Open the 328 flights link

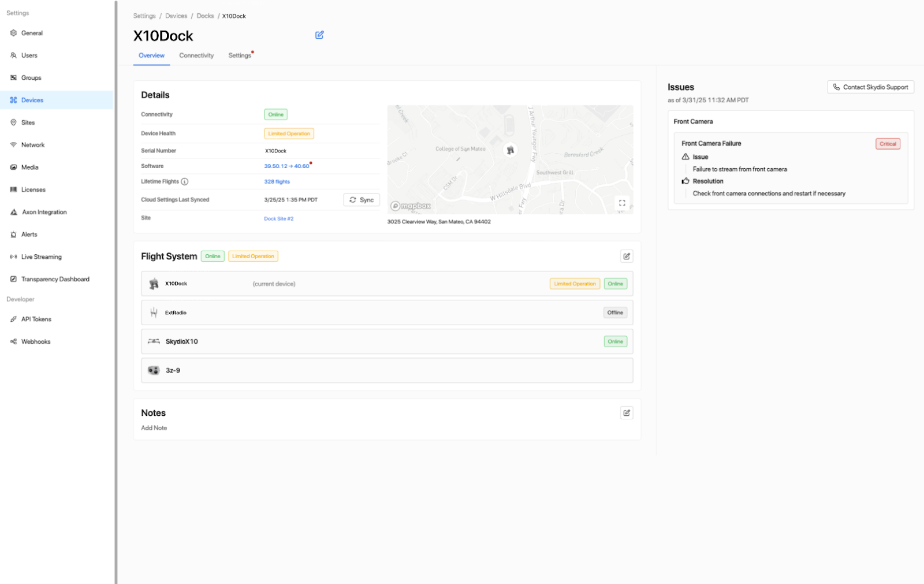click(x=277, y=181)
